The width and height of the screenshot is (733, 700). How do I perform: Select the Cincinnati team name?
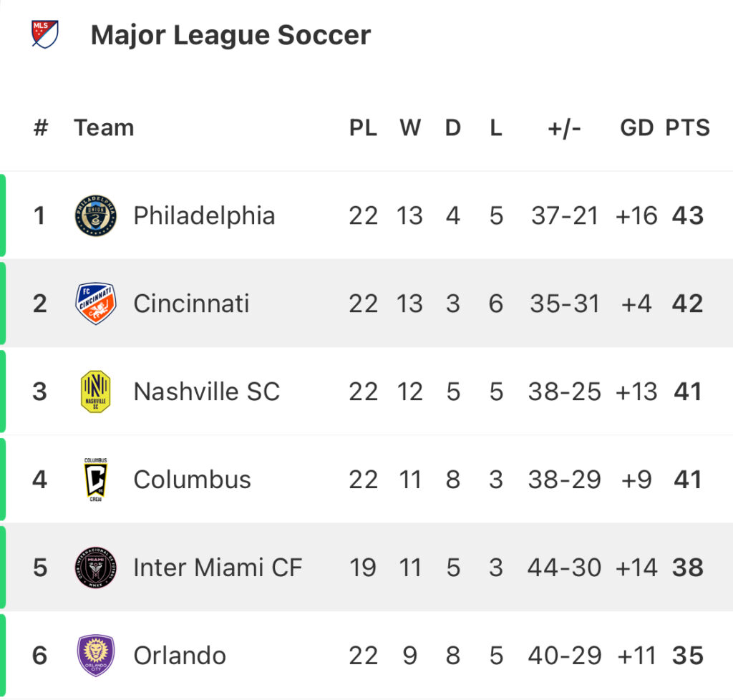191,303
